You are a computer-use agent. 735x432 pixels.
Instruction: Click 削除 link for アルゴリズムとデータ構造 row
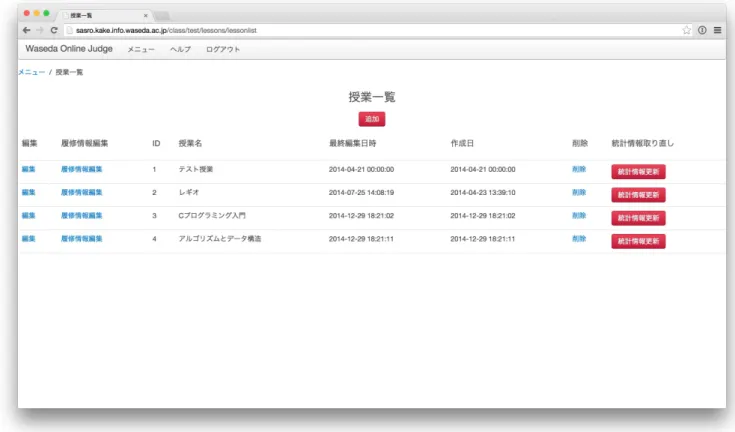[x=579, y=238]
